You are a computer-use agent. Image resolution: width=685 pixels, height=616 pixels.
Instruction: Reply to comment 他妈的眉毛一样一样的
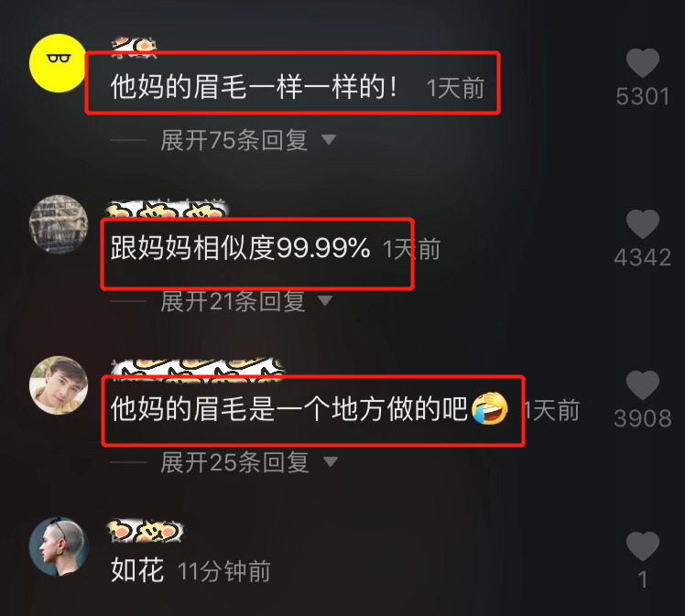point(254,86)
